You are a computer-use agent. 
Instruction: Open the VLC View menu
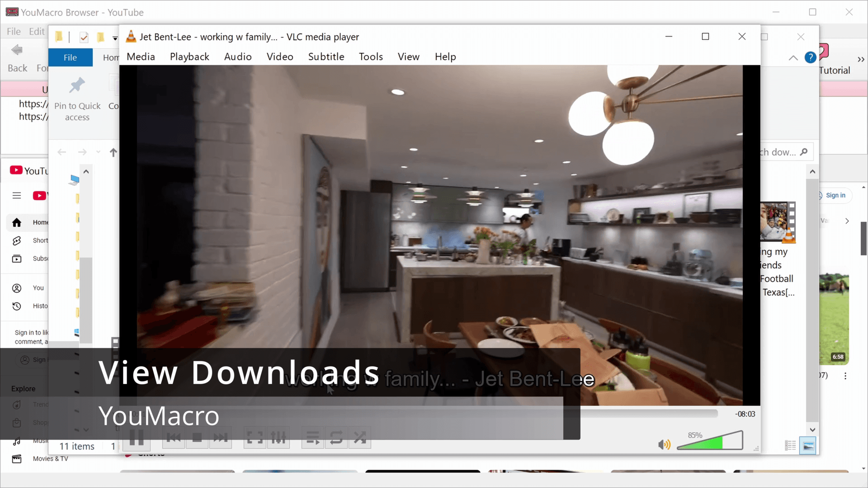(408, 56)
